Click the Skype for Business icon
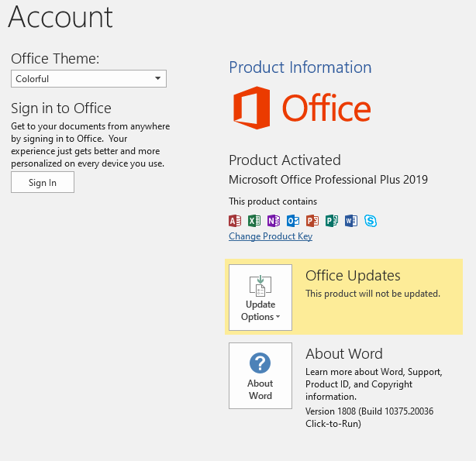 click(371, 221)
